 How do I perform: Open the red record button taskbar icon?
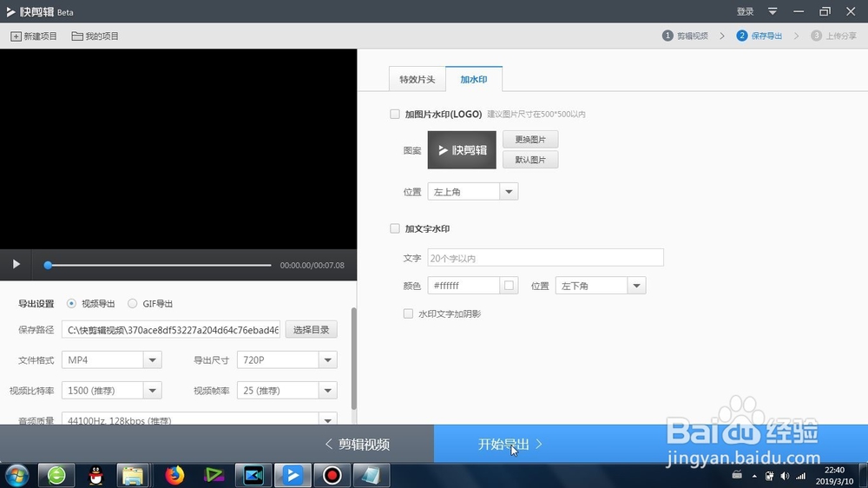(332, 475)
